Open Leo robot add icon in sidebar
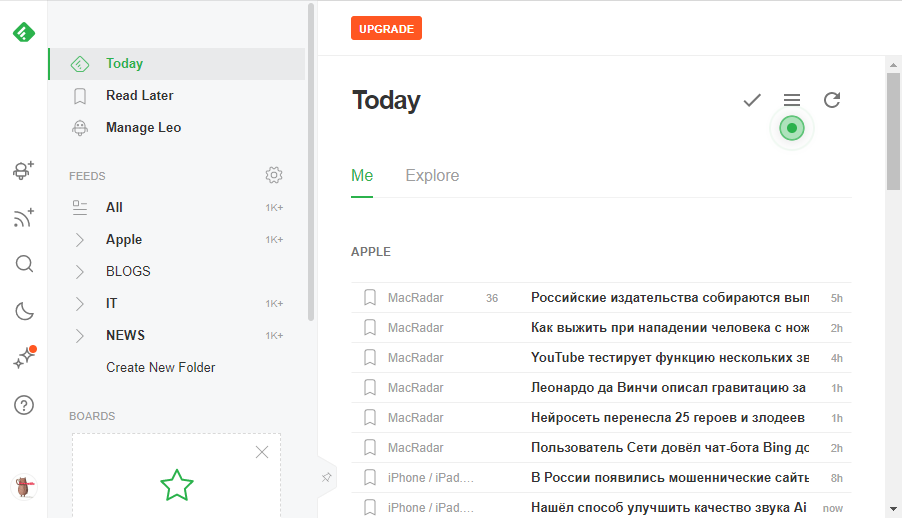902x518 pixels. (x=24, y=170)
